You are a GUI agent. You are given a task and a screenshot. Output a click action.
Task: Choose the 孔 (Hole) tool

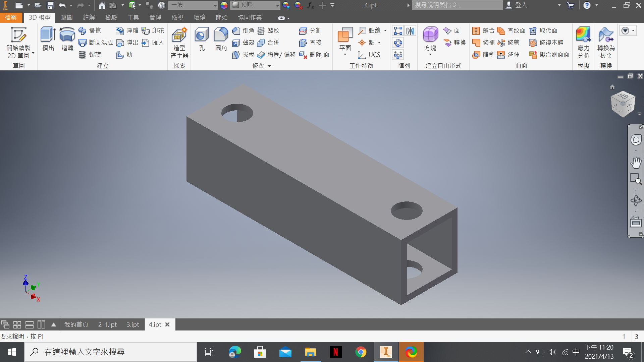202,39
